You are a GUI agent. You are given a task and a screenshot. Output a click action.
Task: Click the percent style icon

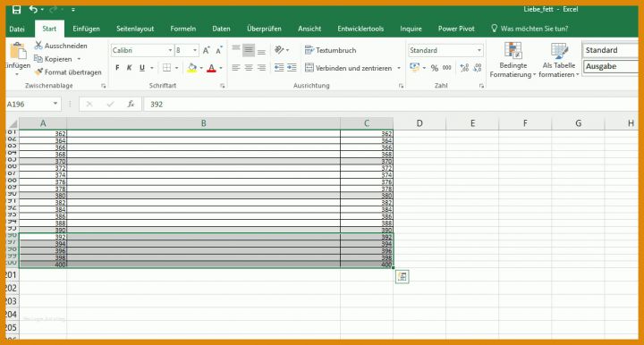435,68
